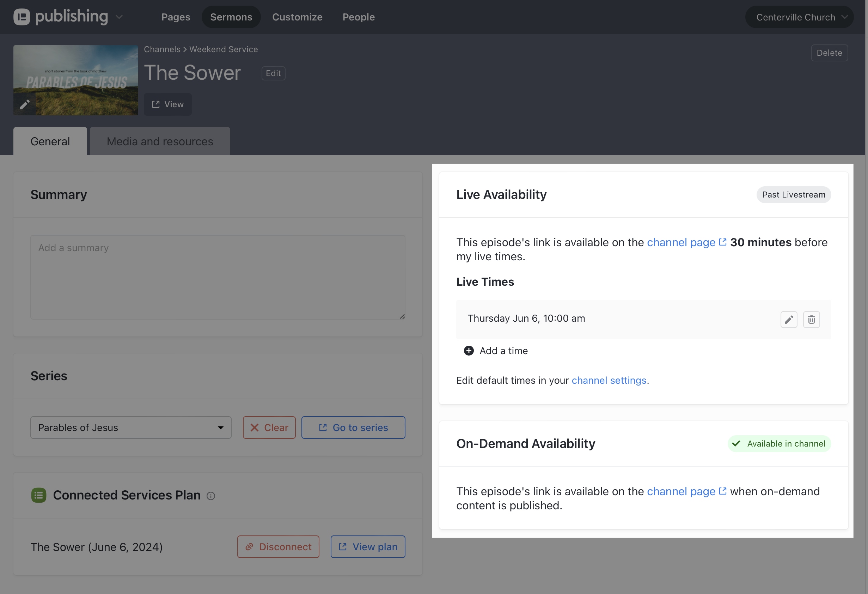Click pencil icon on sermon artwork thumbnail
868x594 pixels.
pyautogui.click(x=25, y=104)
